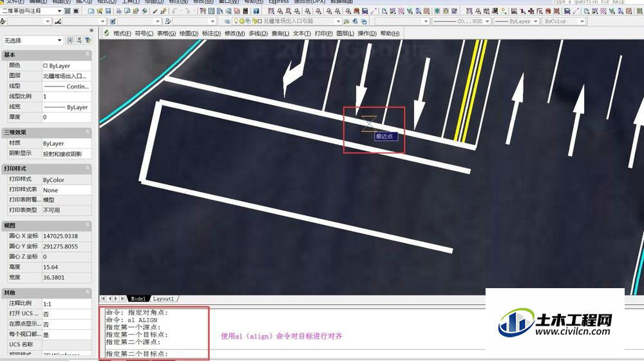Screen dimensions: 644x361
Task: Click the Save icon in toolbar
Action: (x=108, y=11)
